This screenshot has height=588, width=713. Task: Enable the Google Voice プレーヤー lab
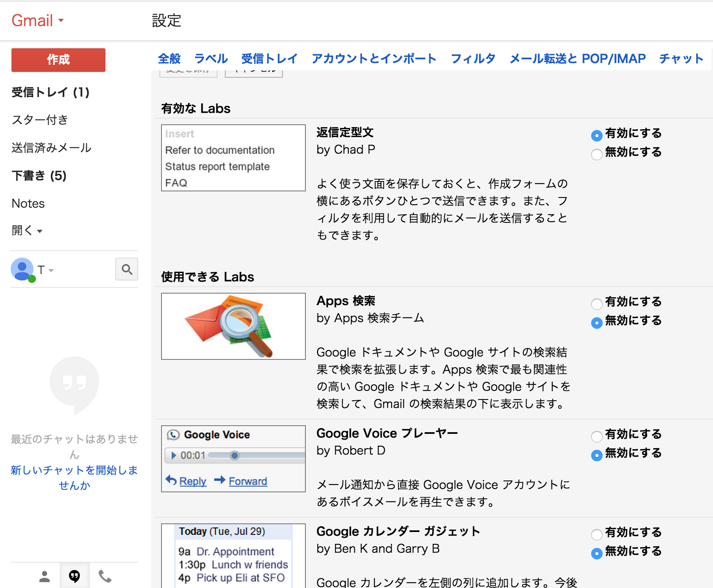pyautogui.click(x=597, y=436)
